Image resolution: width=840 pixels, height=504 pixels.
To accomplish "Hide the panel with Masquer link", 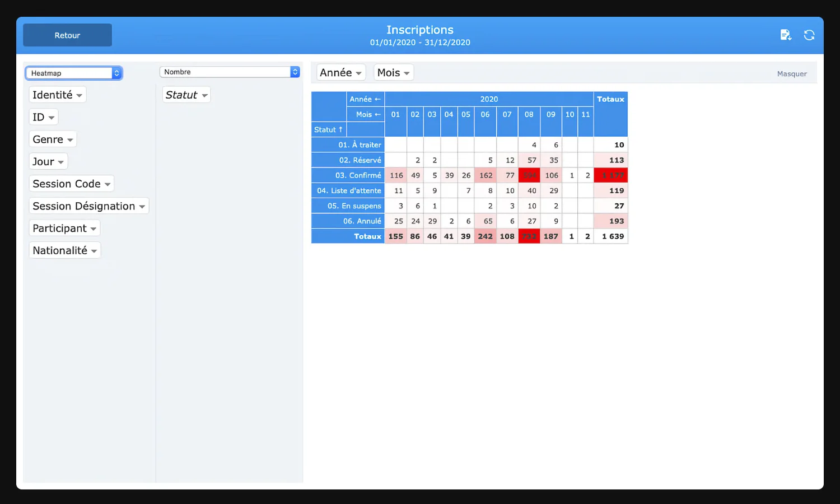I will [x=791, y=74].
